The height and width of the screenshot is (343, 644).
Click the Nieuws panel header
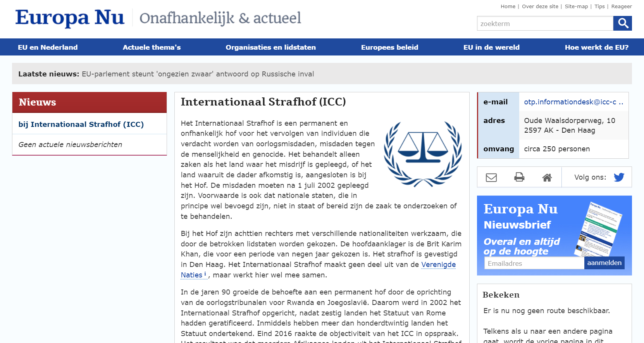[90, 102]
